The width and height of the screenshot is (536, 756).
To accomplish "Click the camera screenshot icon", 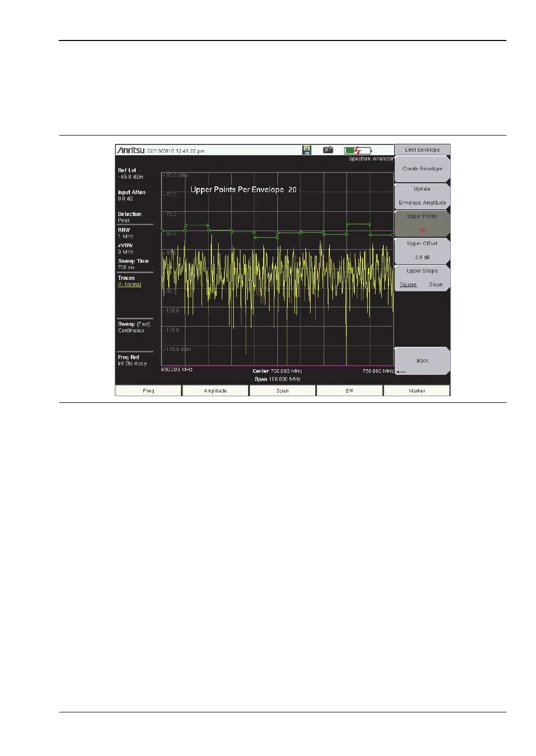I will (x=328, y=150).
